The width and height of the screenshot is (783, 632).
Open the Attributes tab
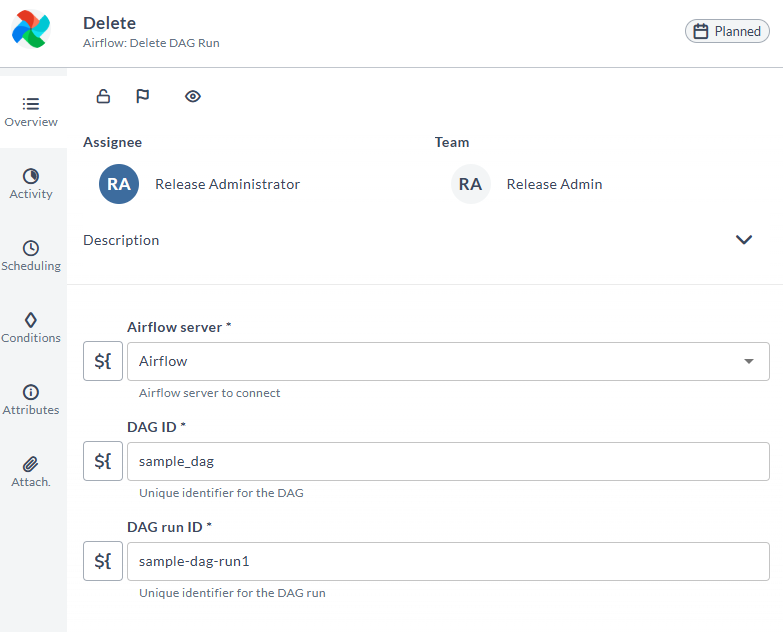[x=31, y=399]
